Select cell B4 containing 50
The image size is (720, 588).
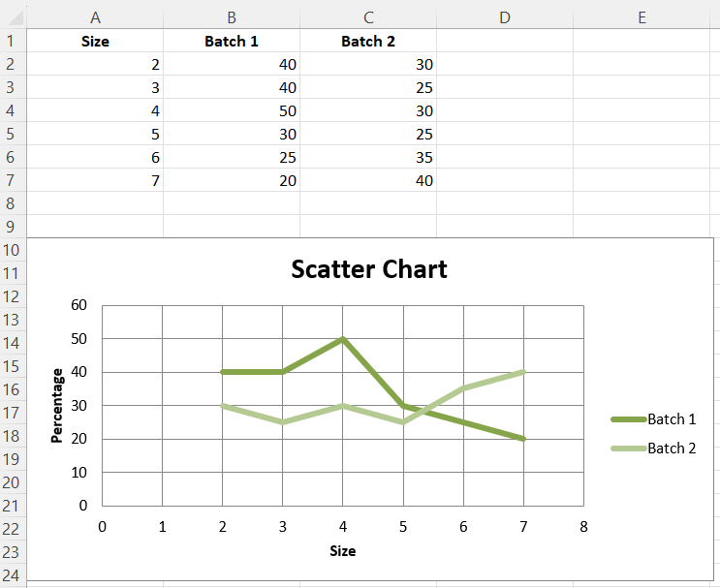pos(232,110)
